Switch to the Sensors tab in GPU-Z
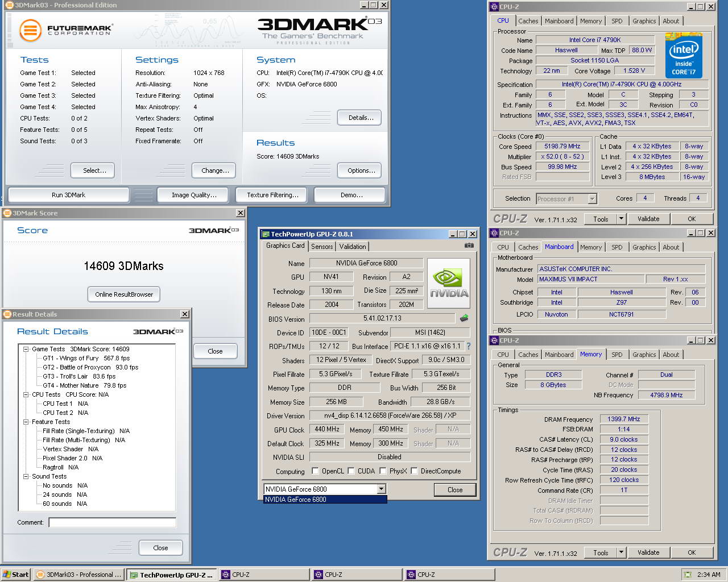Image resolution: width=728 pixels, height=582 pixels. [322, 247]
